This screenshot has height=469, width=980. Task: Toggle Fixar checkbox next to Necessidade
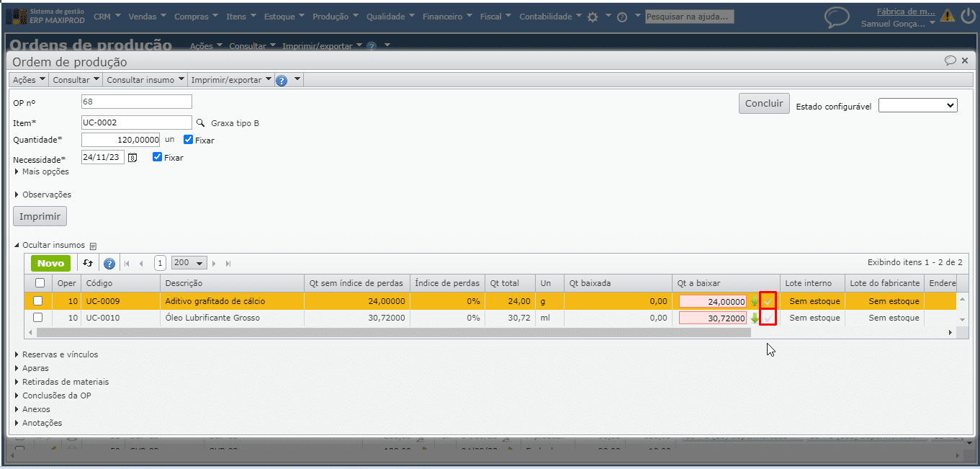click(x=158, y=156)
